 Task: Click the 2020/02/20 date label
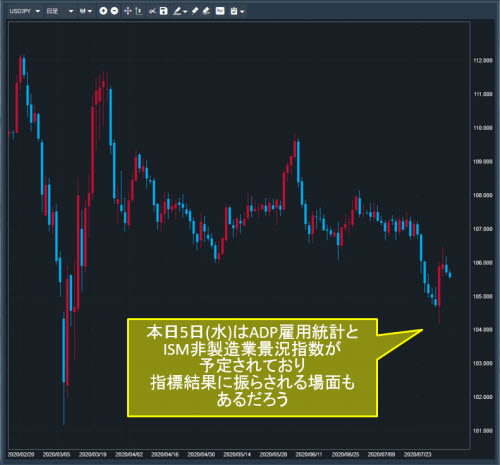[x=21, y=455]
